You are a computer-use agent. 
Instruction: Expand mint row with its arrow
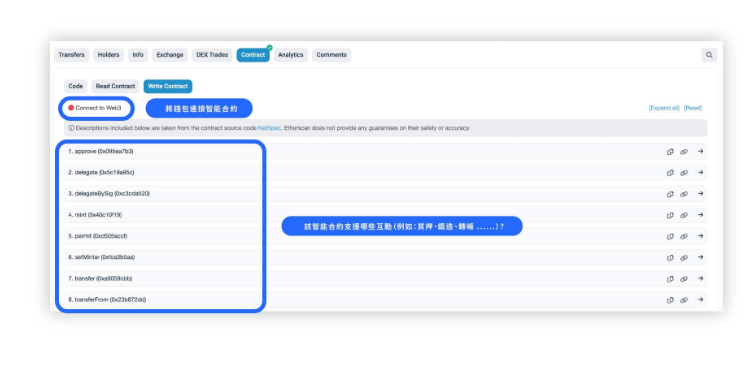700,215
